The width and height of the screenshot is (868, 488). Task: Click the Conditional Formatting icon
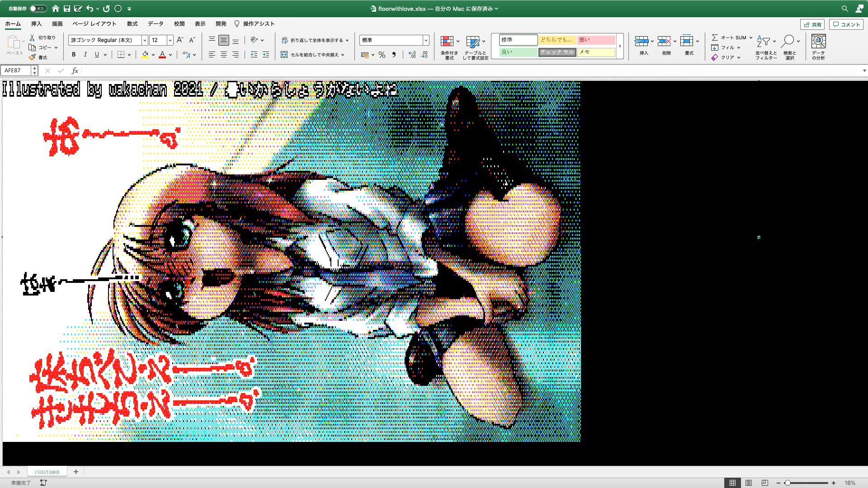pos(447,42)
